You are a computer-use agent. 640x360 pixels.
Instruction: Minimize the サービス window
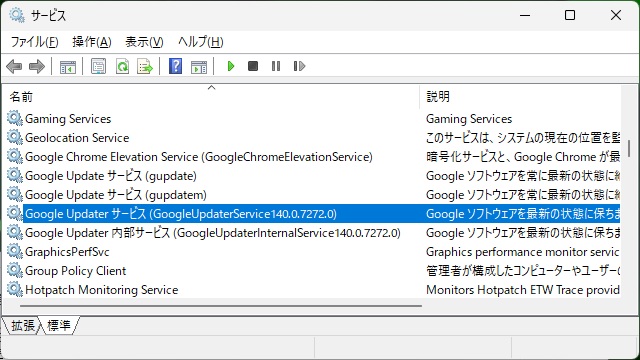(525, 16)
